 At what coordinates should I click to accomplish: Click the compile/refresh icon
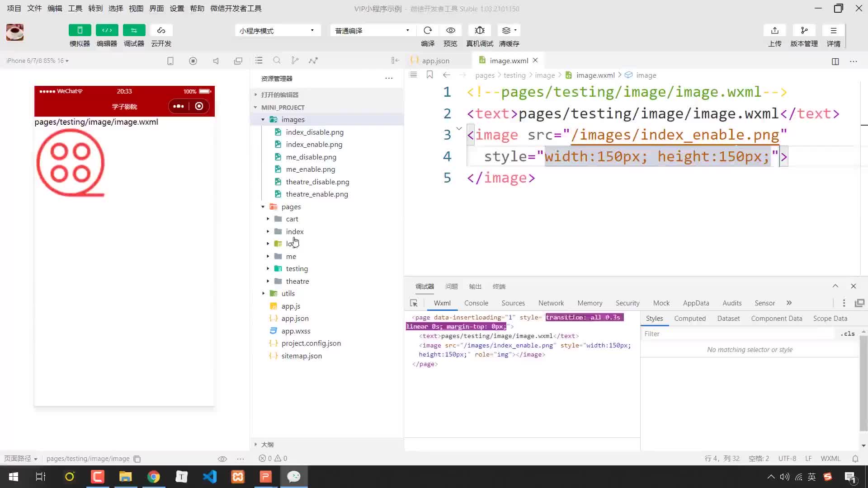pyautogui.click(x=428, y=30)
